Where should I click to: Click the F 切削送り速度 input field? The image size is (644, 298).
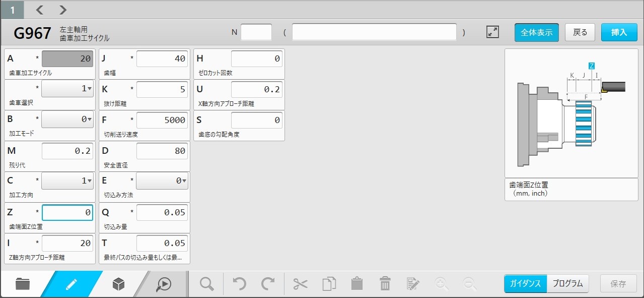coord(162,120)
